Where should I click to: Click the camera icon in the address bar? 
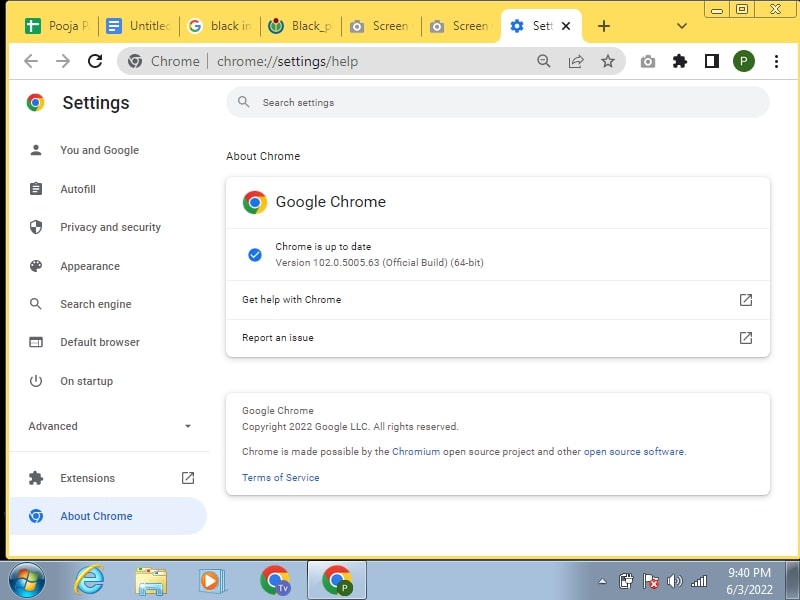[x=647, y=61]
